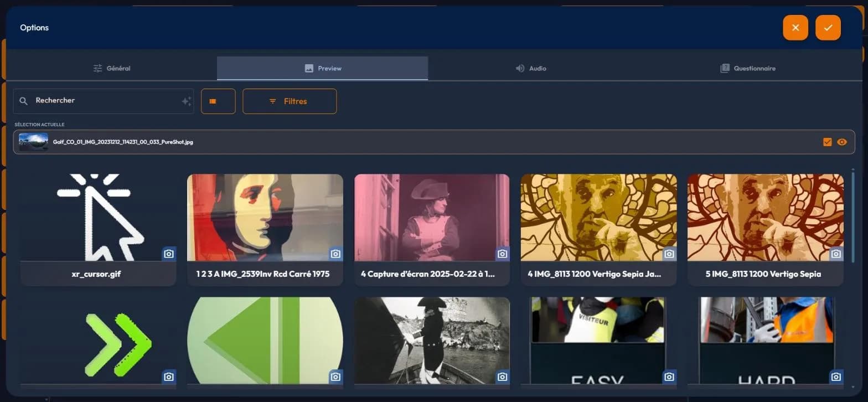This screenshot has height=402, width=868.
Task: Click into the Rechercher search field
Action: tap(104, 101)
